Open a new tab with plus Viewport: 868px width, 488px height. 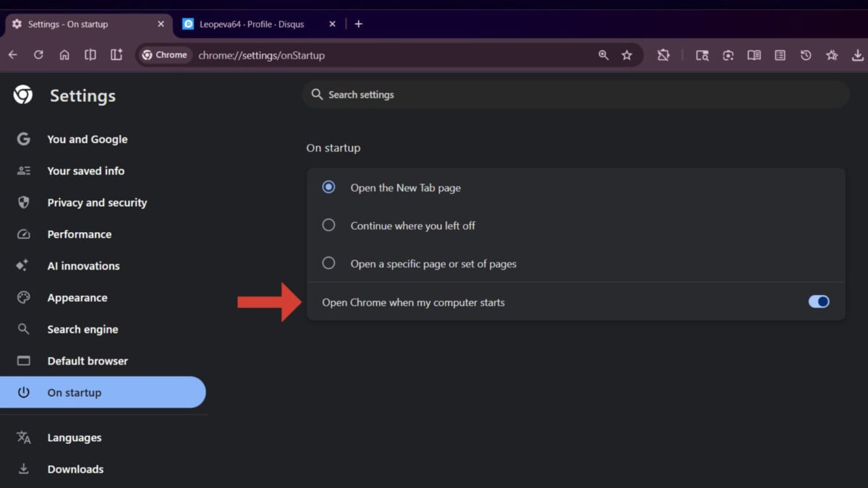click(x=358, y=24)
